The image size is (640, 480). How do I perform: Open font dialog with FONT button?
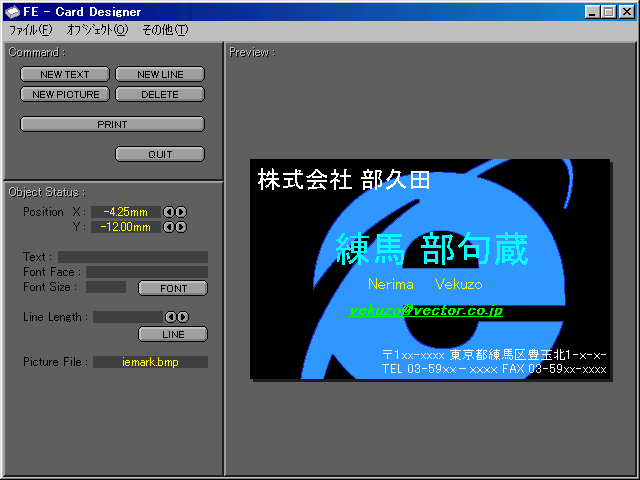(173, 288)
